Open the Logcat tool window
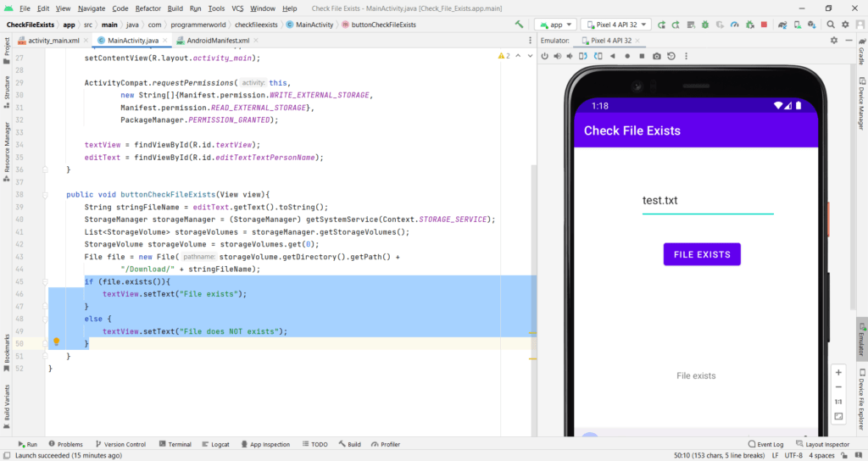This screenshot has width=868, height=461. click(215, 444)
